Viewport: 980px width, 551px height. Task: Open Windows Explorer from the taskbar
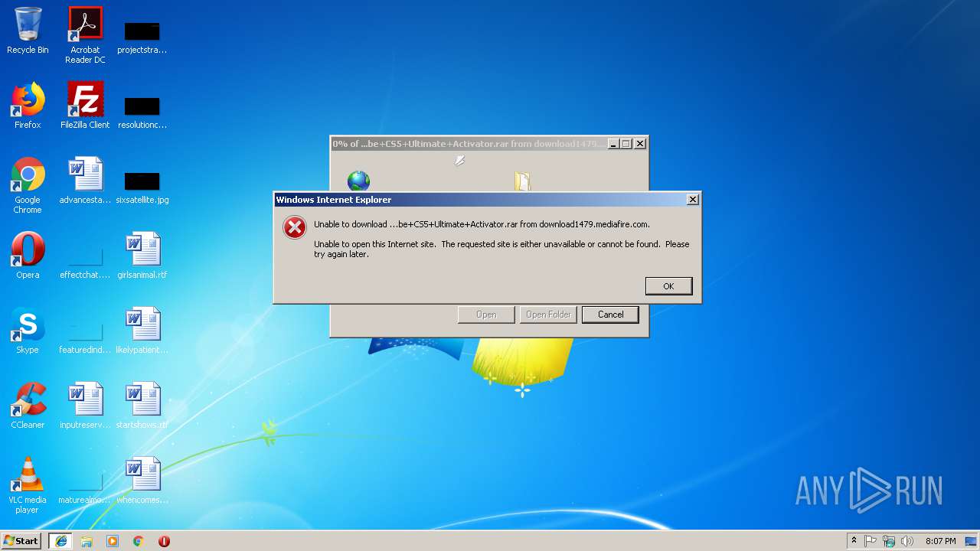pos(87,541)
